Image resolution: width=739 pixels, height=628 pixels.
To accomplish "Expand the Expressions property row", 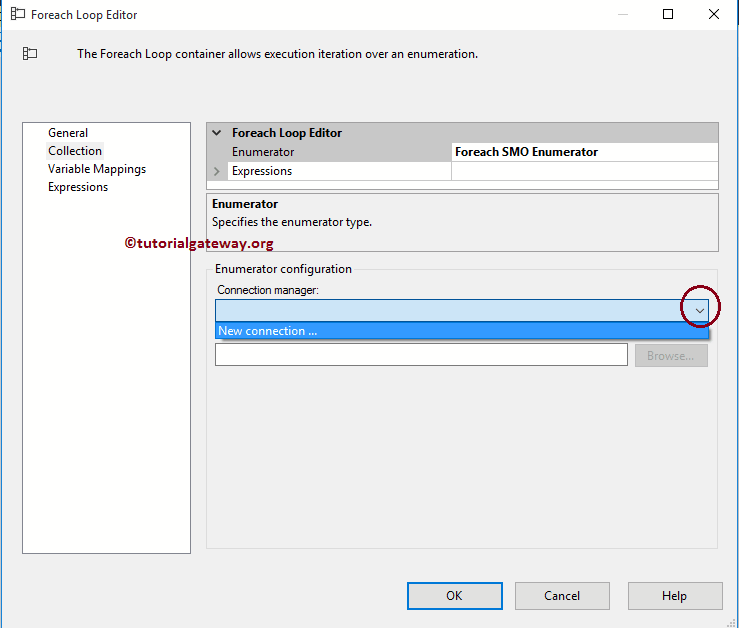I will pyautogui.click(x=217, y=171).
